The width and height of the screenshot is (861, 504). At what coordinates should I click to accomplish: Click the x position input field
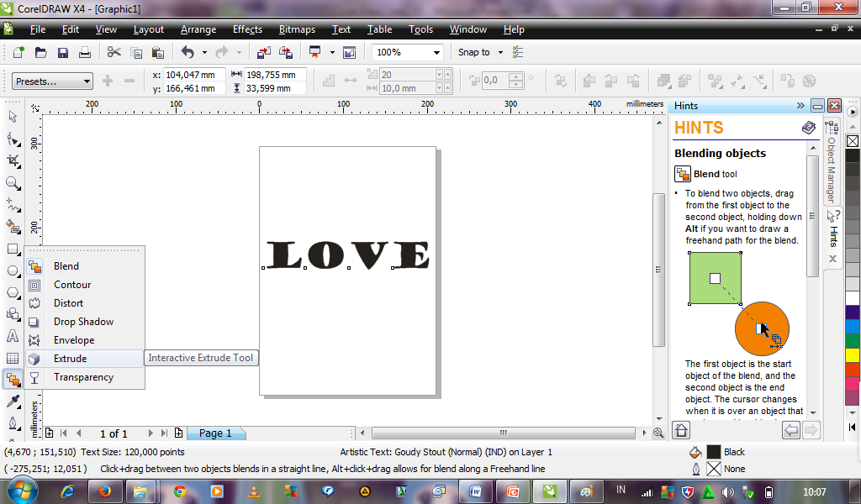point(194,75)
